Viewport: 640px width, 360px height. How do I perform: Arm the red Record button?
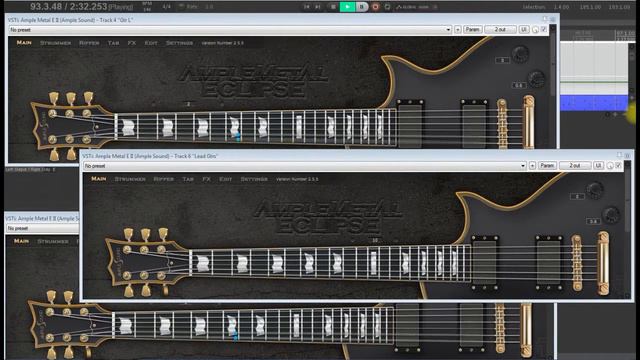(375, 7)
